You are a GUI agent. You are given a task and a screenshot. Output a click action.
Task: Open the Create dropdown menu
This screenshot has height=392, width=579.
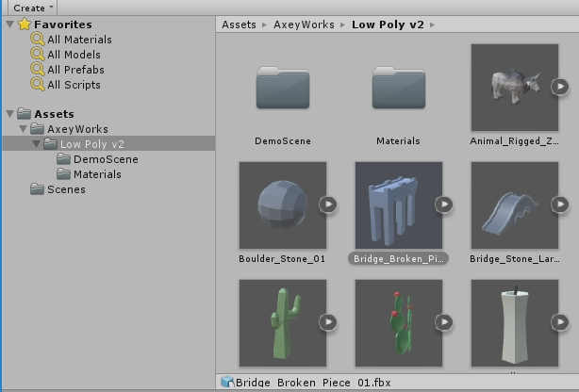click(33, 8)
